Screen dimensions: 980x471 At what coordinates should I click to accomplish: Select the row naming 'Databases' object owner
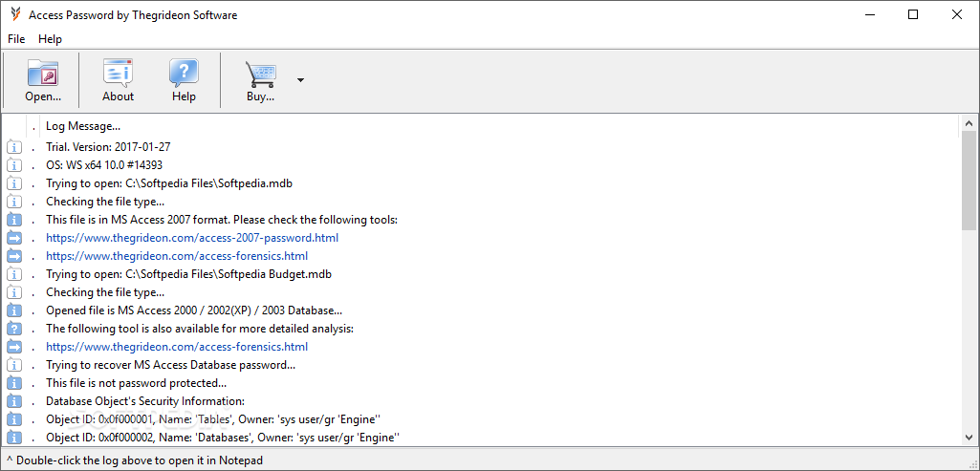point(481,438)
